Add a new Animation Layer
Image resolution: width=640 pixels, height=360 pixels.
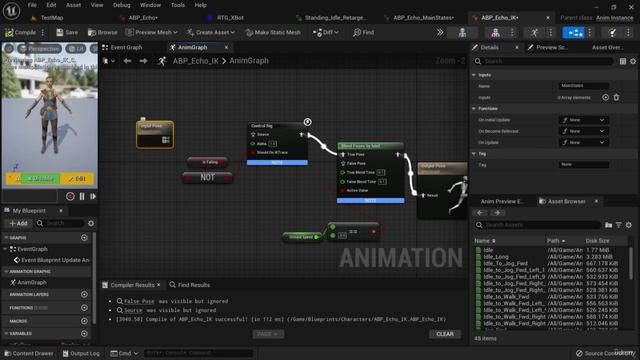(x=84, y=294)
